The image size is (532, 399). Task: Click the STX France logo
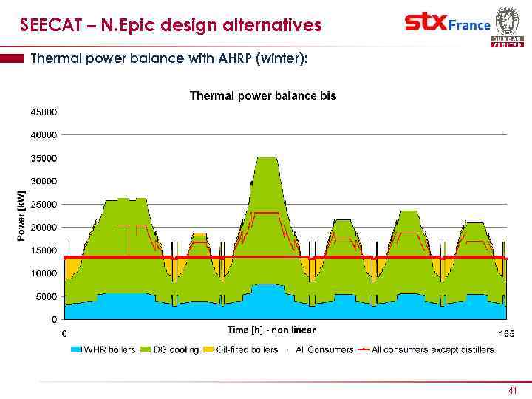click(448, 22)
